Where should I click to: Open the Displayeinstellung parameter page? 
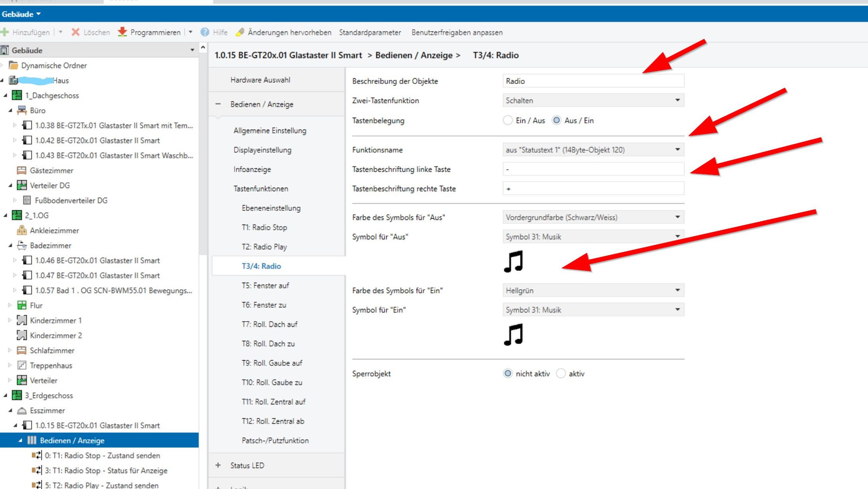coord(262,150)
